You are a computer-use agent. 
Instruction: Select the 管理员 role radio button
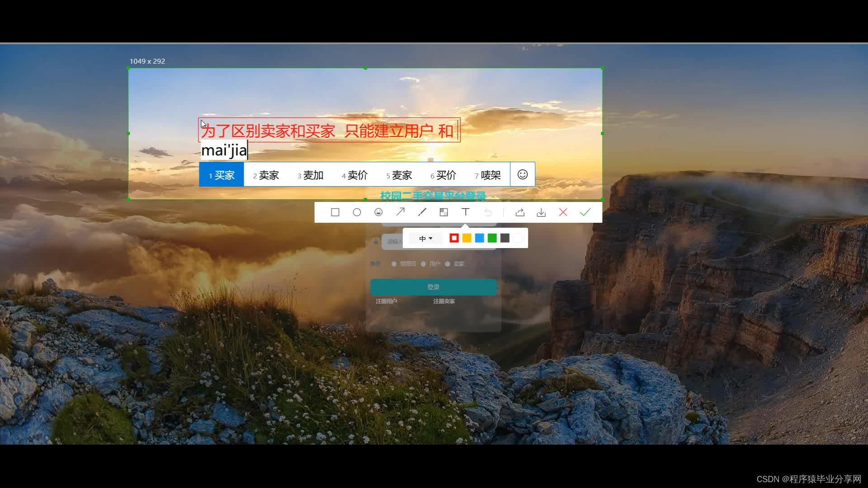click(394, 264)
